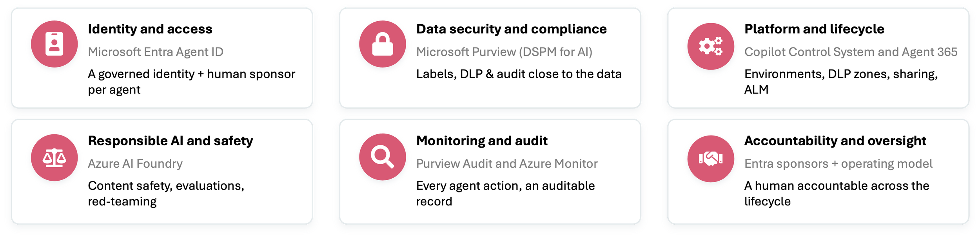
Task: Click the gears icon for Platform and lifecycle
Action: [x=710, y=46]
